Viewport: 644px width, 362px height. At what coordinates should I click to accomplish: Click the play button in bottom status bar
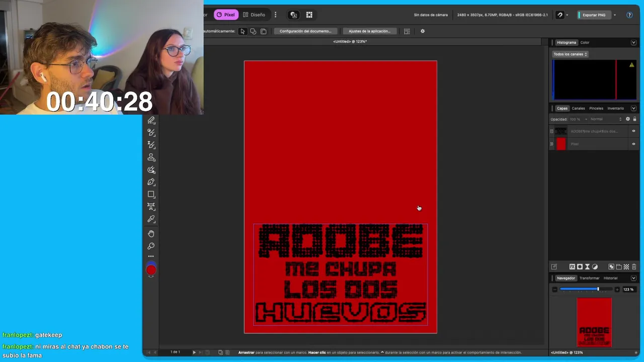click(x=194, y=352)
